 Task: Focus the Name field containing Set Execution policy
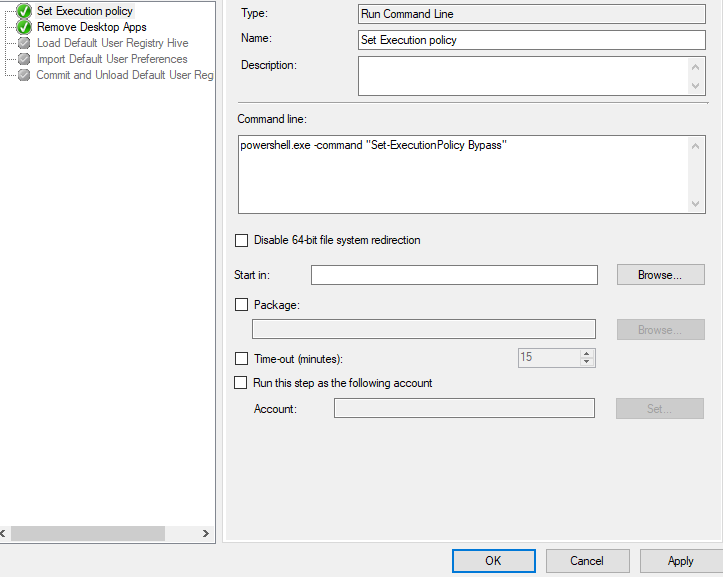(x=532, y=40)
